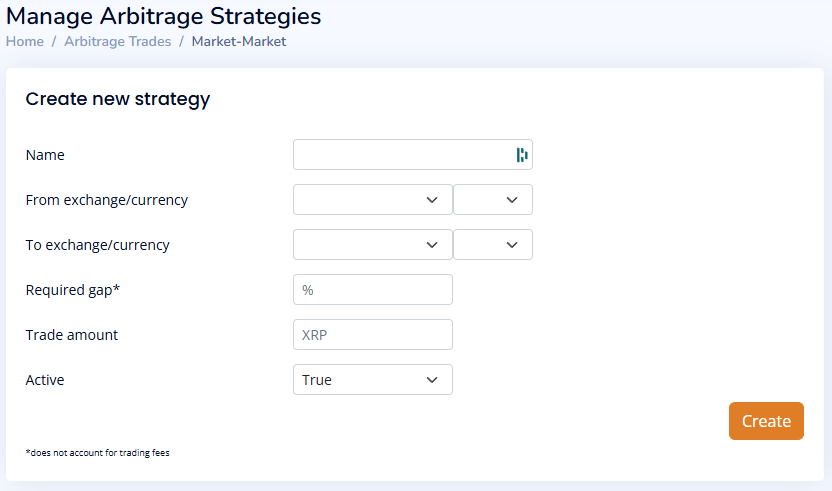The height and width of the screenshot is (491, 832).
Task: Open the Active True/False dropdown
Action: [372, 380]
